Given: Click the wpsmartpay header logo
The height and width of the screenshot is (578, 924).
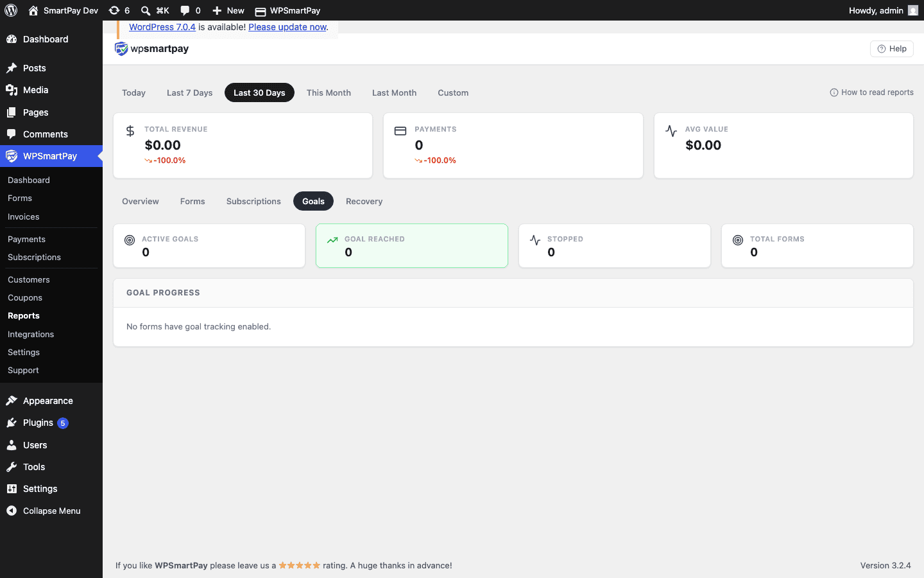Looking at the screenshot, I should tap(151, 49).
